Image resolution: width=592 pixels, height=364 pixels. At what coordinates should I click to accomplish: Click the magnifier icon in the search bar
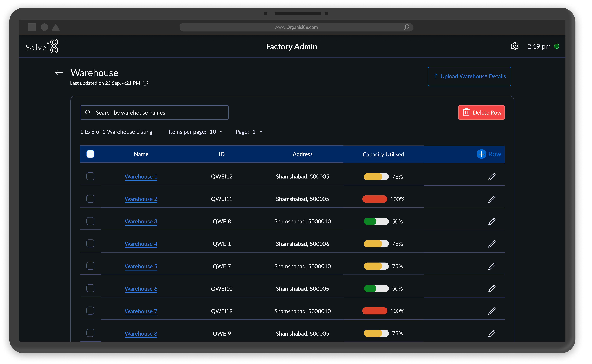pyautogui.click(x=88, y=112)
